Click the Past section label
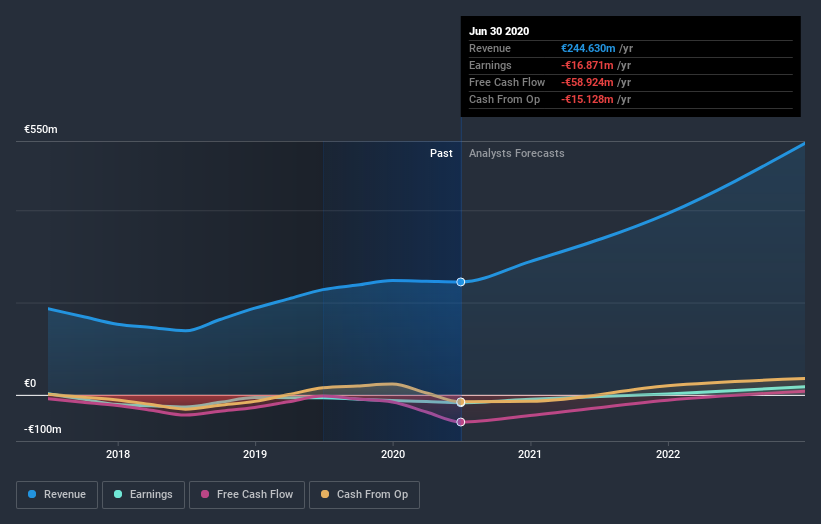Viewport: 821px width, 524px height. [x=441, y=153]
